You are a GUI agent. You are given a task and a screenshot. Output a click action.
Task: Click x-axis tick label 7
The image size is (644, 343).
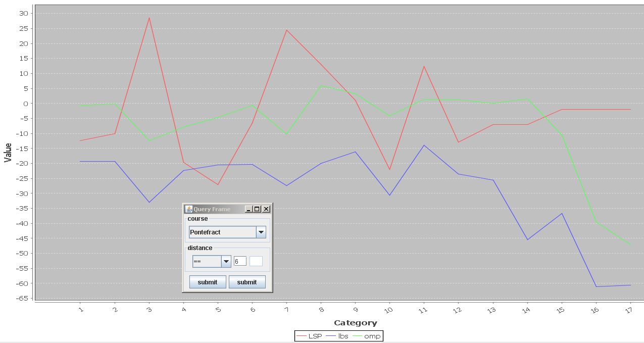pos(286,309)
